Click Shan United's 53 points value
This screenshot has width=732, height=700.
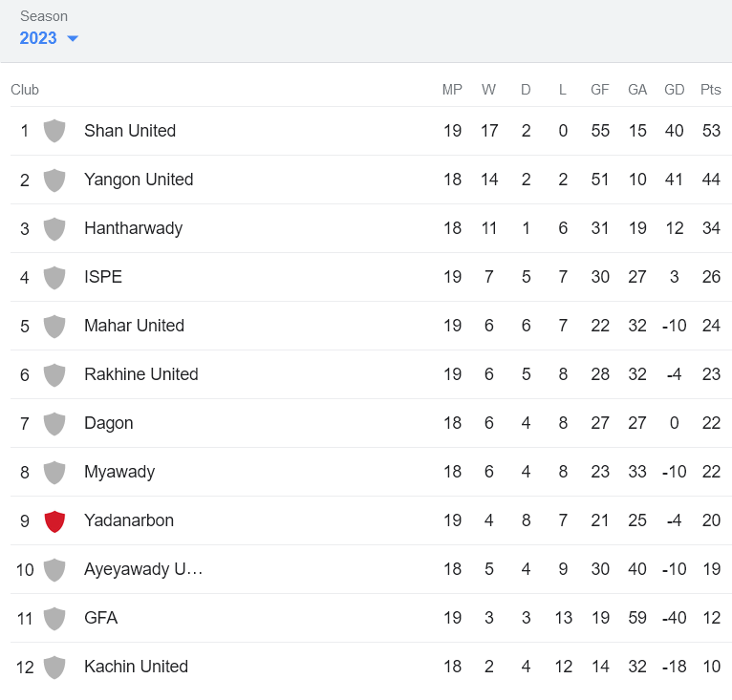[x=711, y=131]
